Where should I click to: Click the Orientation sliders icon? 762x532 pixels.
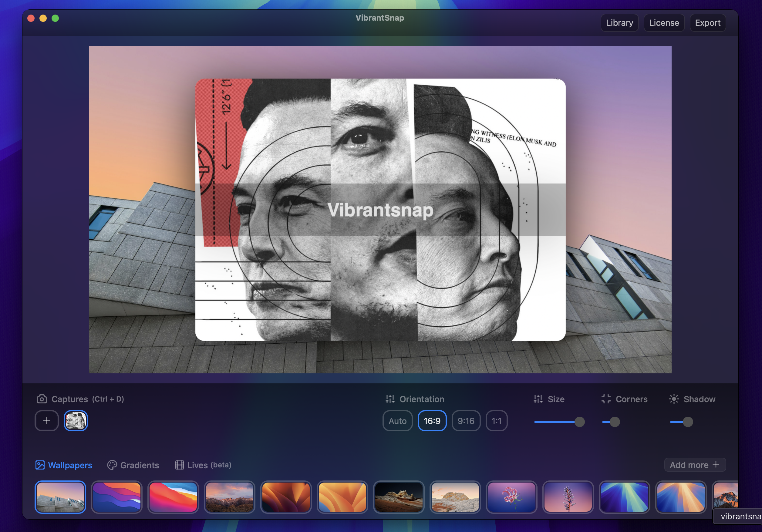tap(390, 399)
